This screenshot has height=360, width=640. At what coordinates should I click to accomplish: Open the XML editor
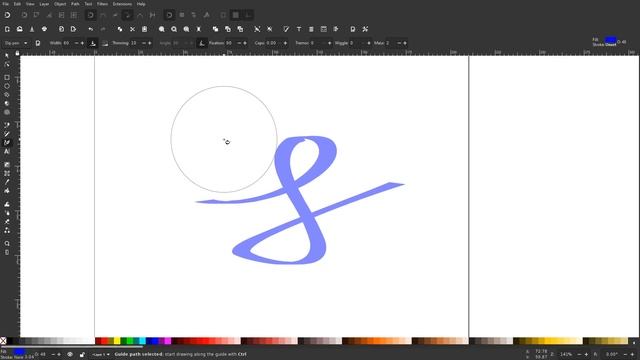click(324, 29)
